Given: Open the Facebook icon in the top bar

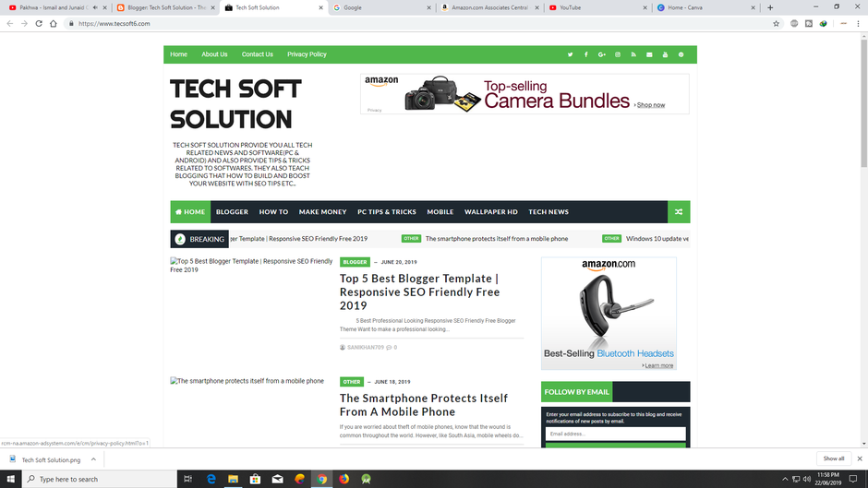Looking at the screenshot, I should (585, 54).
